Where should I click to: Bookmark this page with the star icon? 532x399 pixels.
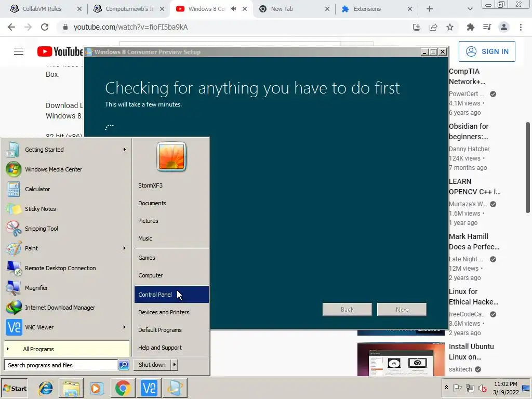pyautogui.click(x=450, y=27)
